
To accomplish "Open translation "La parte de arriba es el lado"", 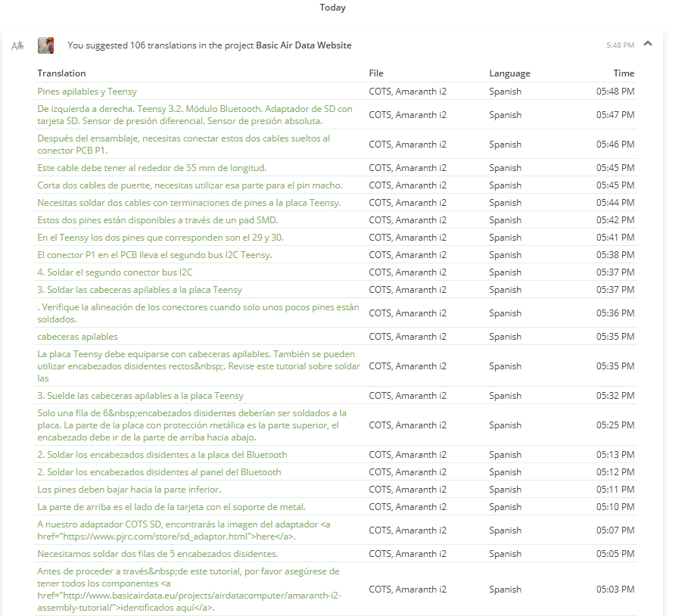I will 172,507.
